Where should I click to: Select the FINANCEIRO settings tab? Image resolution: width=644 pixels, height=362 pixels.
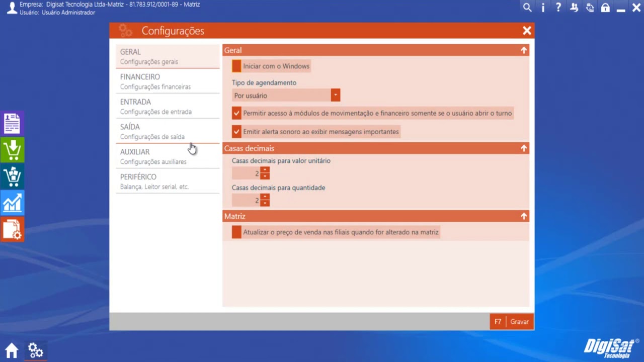click(168, 81)
